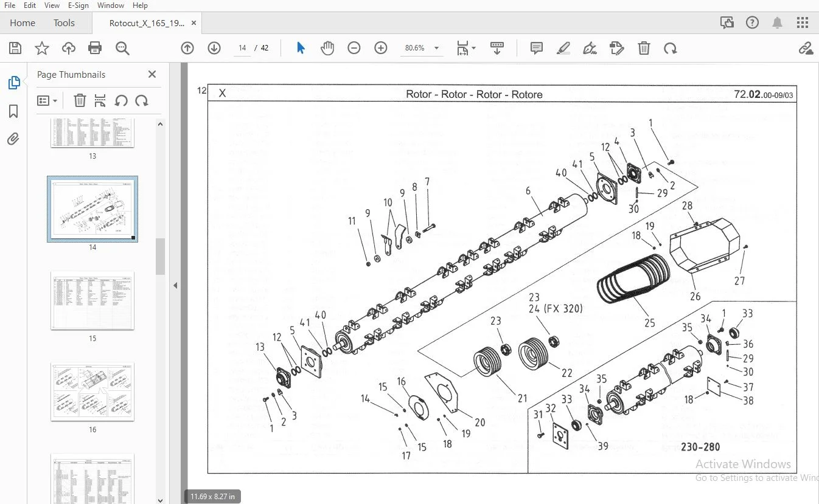Click the thumbnails panel scrollbar thumb
This screenshot has height=504, width=819.
(161, 257)
